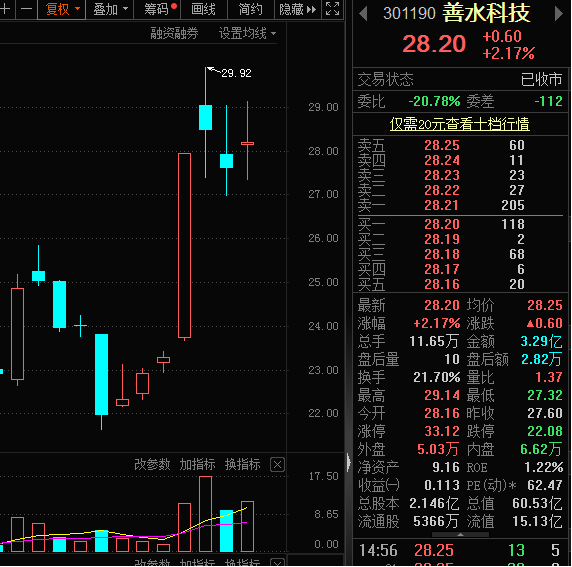This screenshot has width=572, height=567.
Task: Toggle 简约 simple mode
Action: [x=250, y=9]
